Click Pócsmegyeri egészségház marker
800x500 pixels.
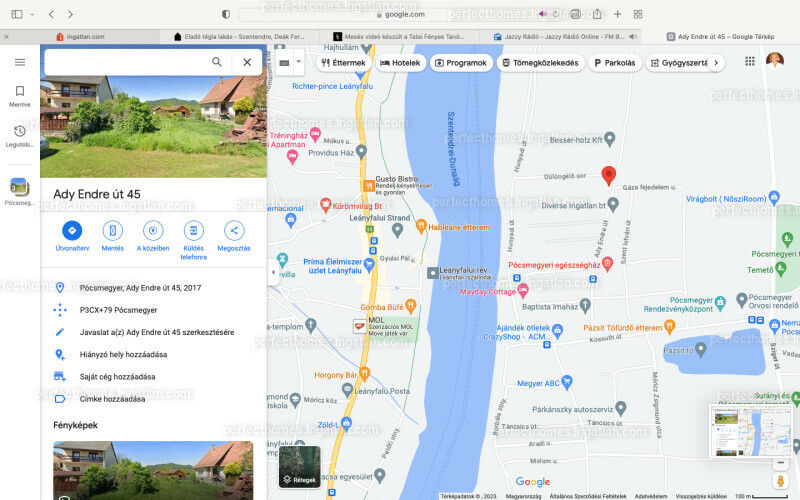[x=607, y=264]
